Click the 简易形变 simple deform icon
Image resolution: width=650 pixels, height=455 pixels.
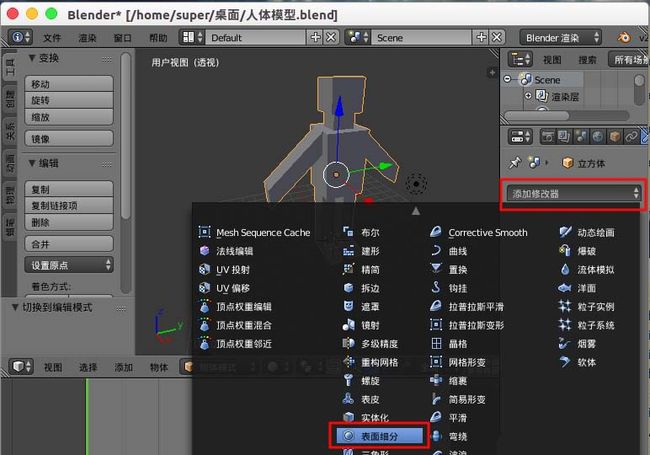click(436, 399)
